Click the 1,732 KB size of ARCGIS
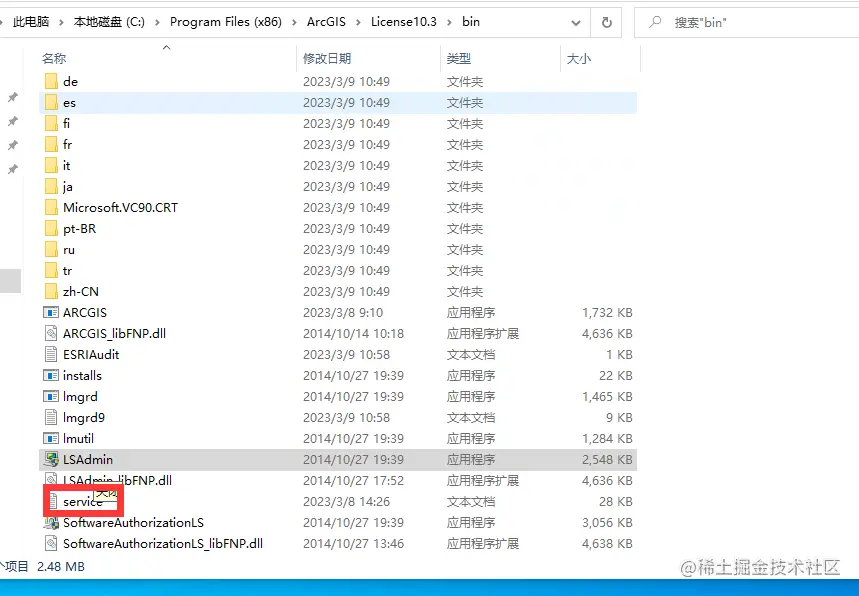The width and height of the screenshot is (859, 596). point(607,313)
